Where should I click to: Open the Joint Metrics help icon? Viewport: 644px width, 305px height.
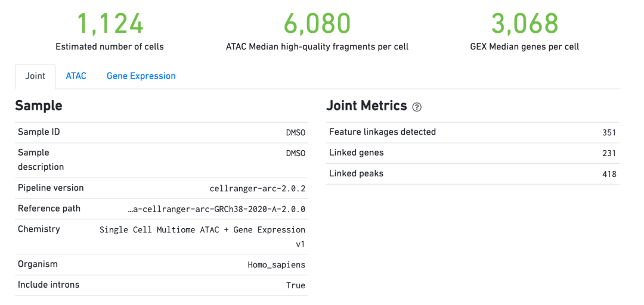click(417, 107)
